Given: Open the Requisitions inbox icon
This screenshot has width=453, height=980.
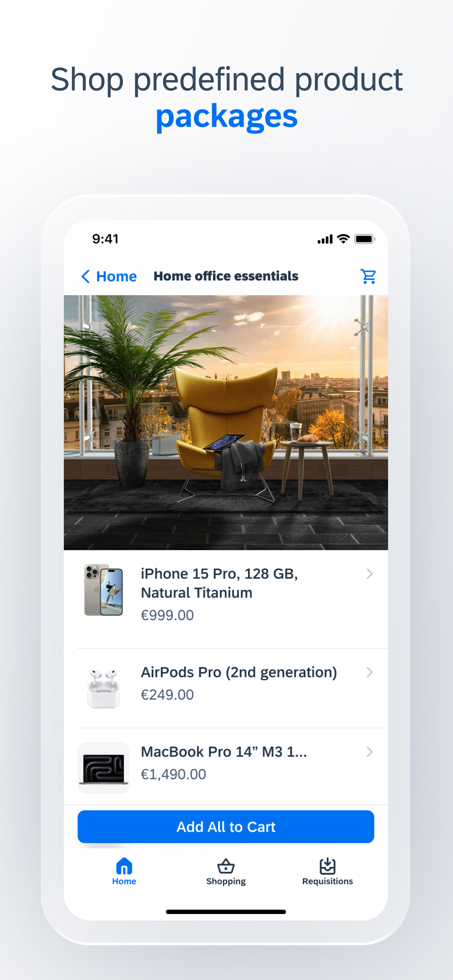Looking at the screenshot, I should 328,866.
